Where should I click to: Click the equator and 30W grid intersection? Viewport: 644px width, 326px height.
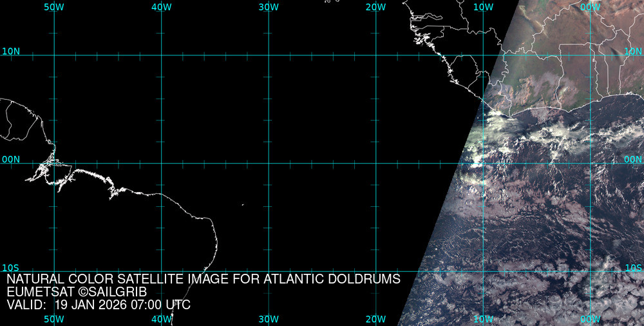pyautogui.click(x=269, y=163)
